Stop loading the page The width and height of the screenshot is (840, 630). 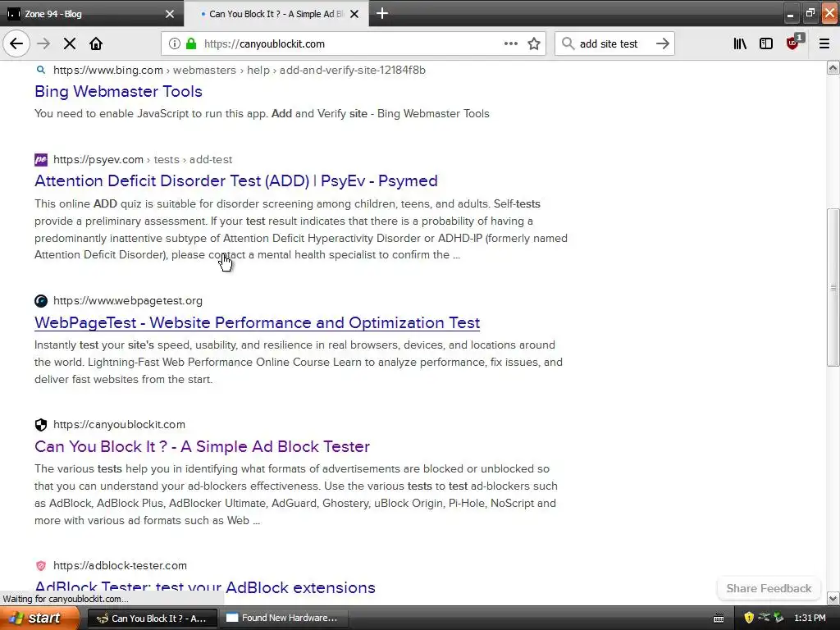click(x=69, y=44)
